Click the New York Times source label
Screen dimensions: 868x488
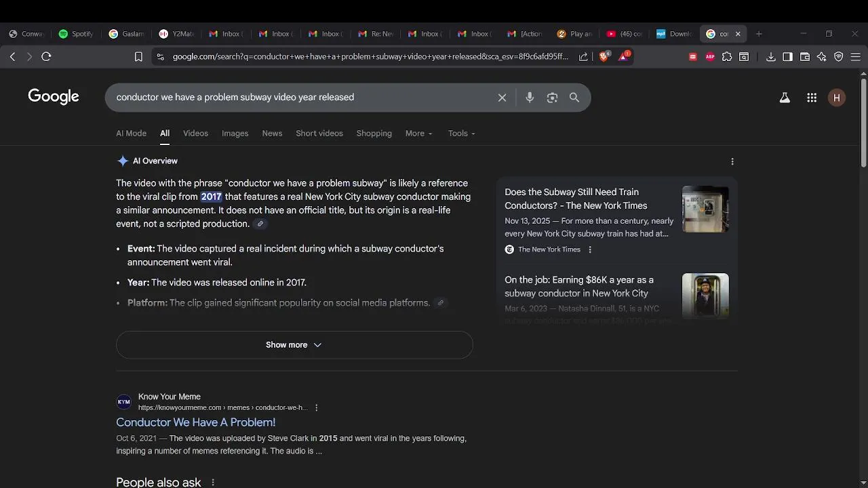pyautogui.click(x=549, y=249)
